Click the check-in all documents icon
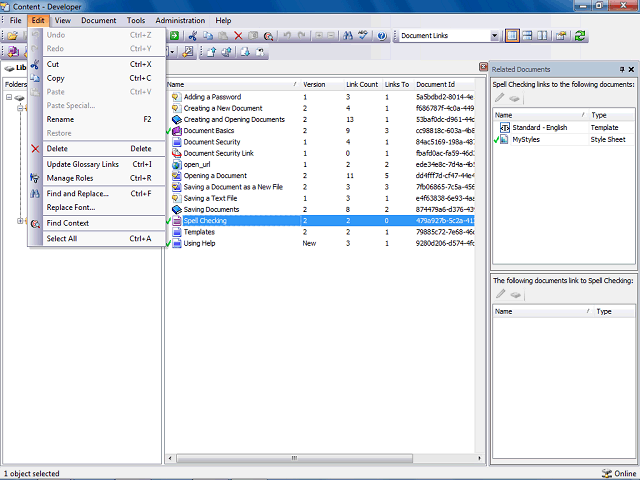 tap(227, 52)
